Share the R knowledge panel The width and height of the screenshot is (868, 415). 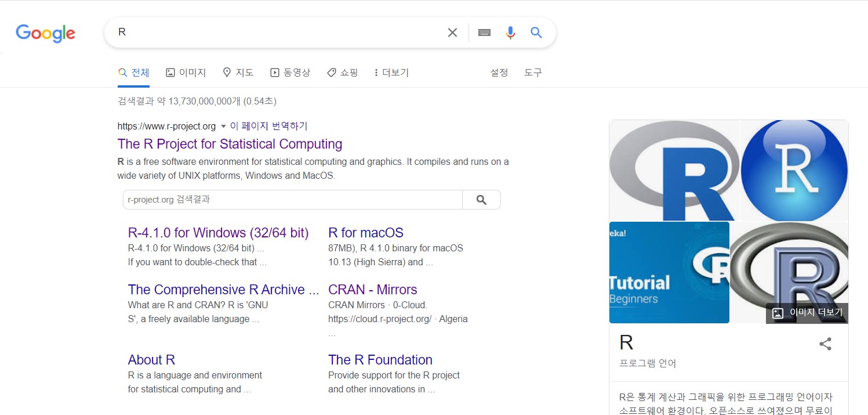click(x=825, y=344)
